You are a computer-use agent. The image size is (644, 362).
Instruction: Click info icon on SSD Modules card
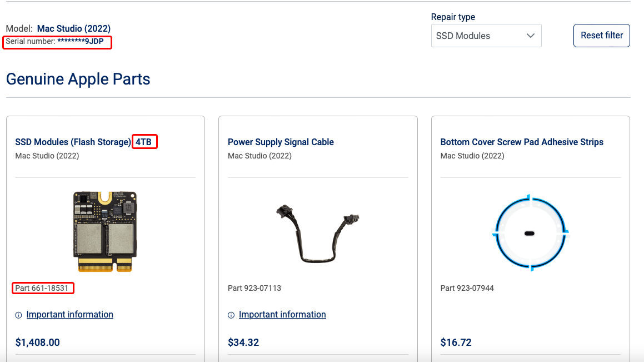18,315
